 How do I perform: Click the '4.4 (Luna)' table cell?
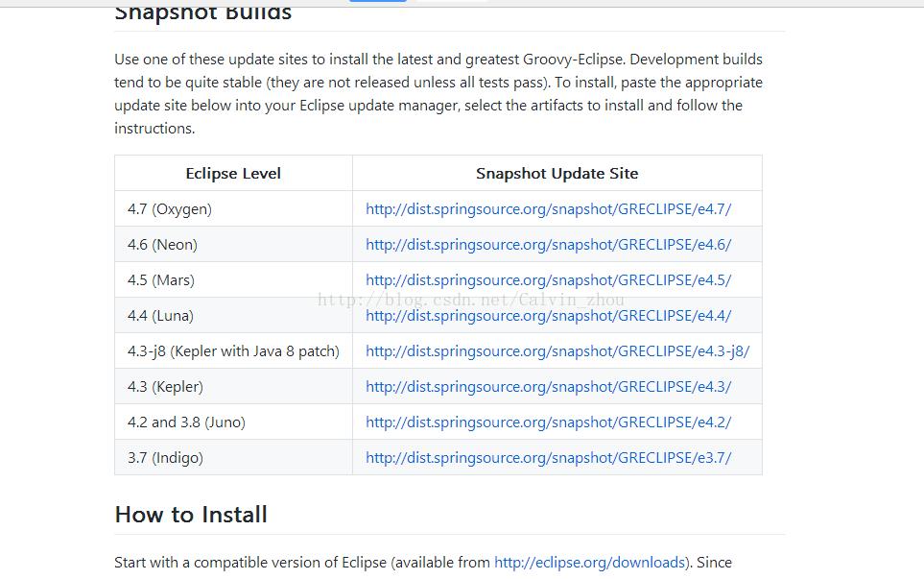[233, 316]
